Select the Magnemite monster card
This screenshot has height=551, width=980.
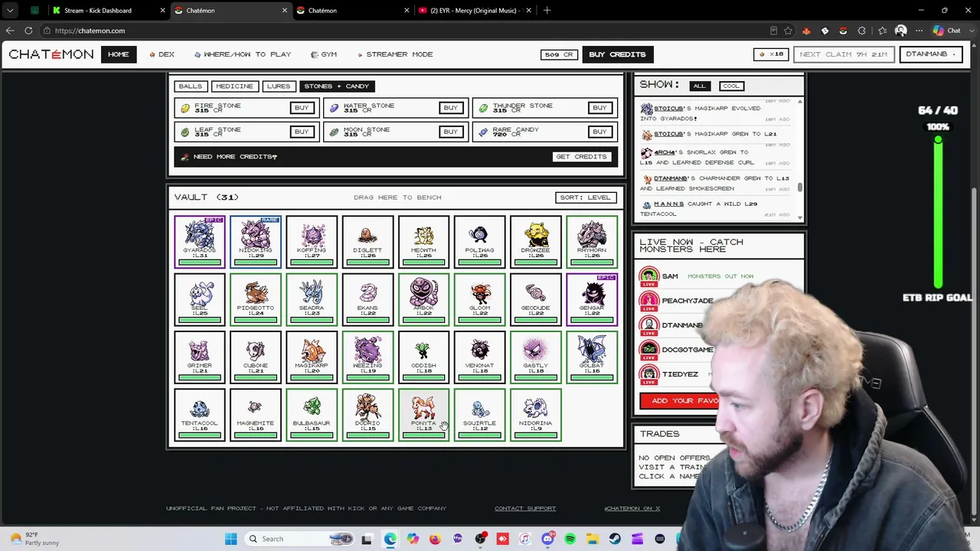point(256,415)
